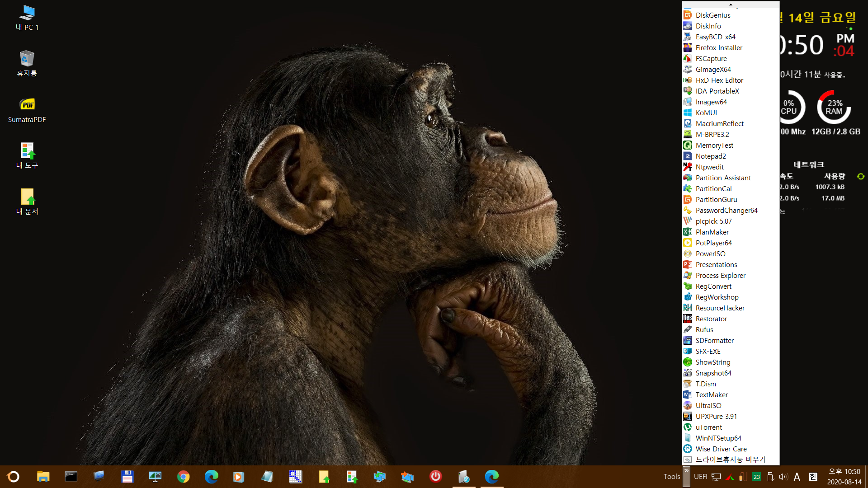Click the PasswordChanger64 key icon
Screen dimensions: 868x488
tap(688, 210)
